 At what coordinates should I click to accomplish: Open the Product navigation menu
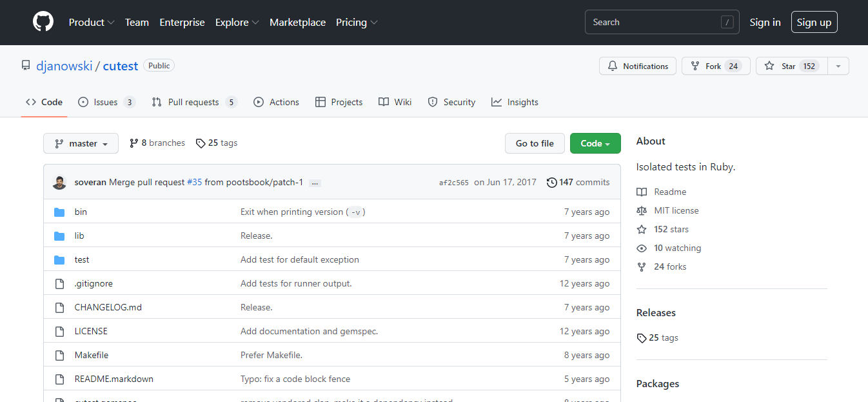point(91,23)
